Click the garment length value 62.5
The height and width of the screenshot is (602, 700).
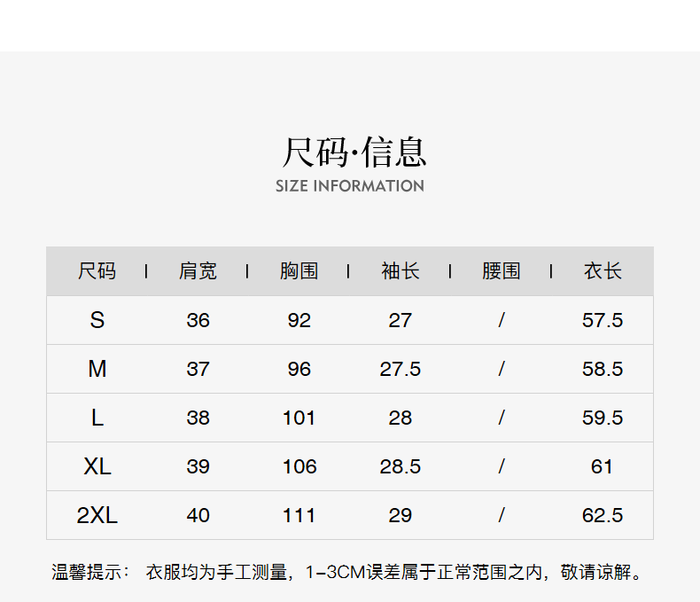[x=603, y=515]
